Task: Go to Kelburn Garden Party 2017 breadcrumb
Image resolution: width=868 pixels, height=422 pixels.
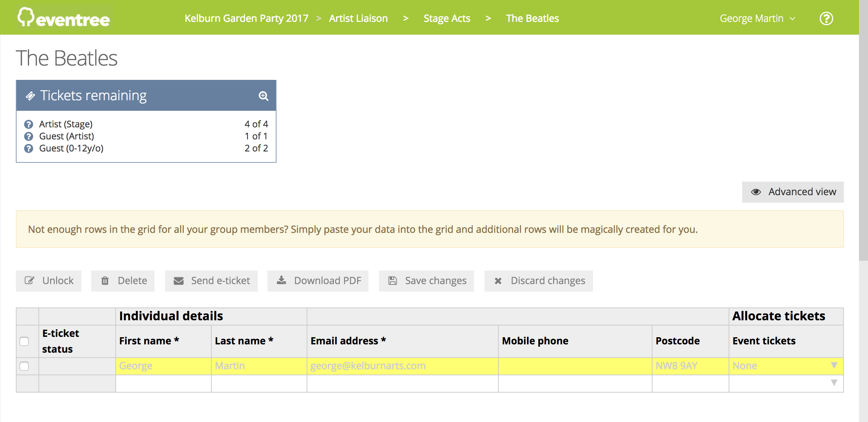Action: pos(246,18)
